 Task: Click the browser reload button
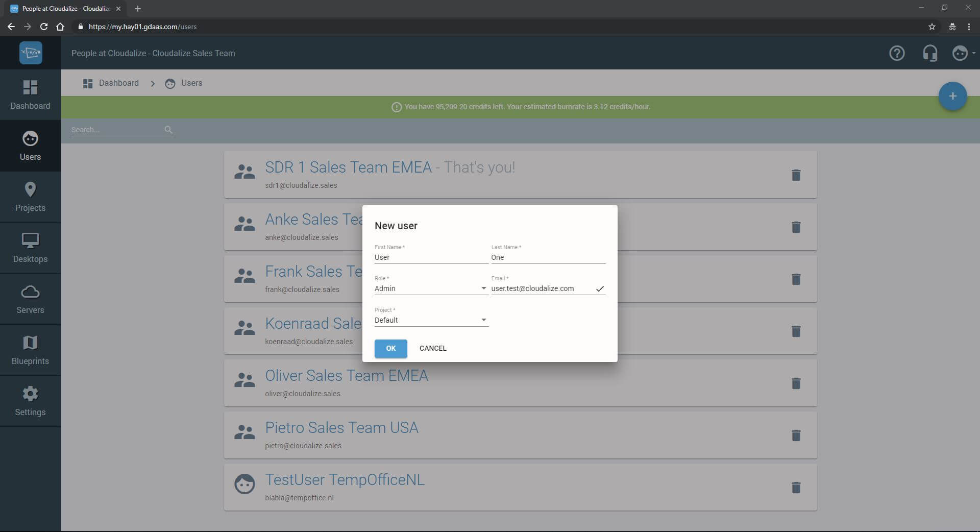point(44,27)
